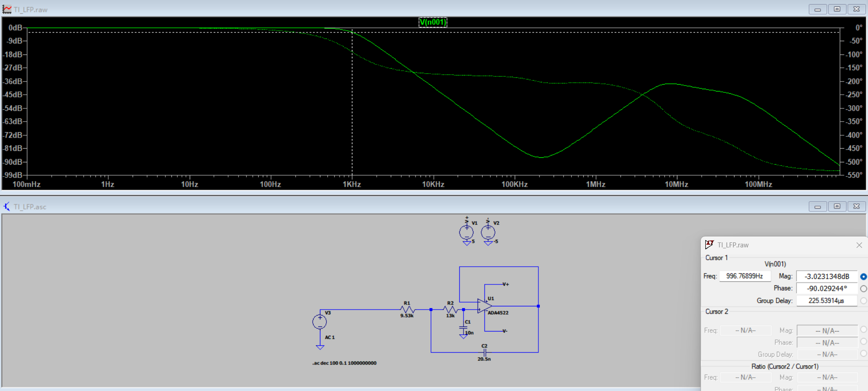This screenshot has width=868, height=391.
Task: Select the Cursor 1 Mag radio button
Action: [x=863, y=277]
